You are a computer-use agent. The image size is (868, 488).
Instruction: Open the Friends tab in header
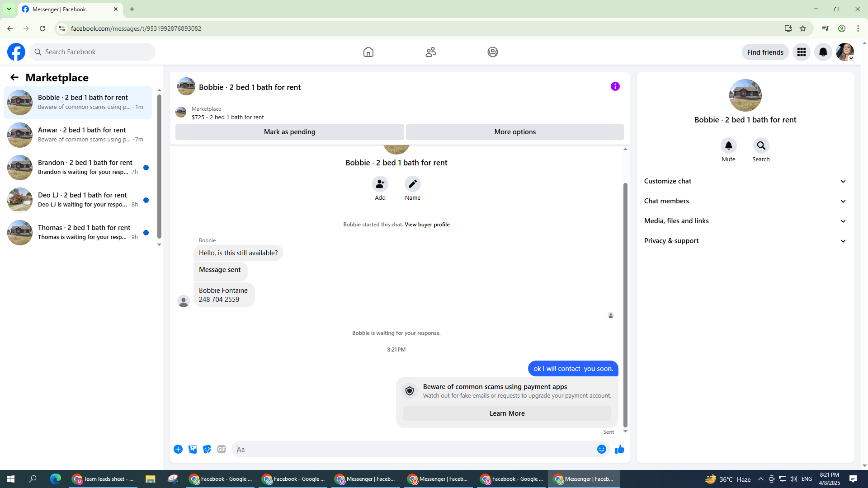(430, 52)
